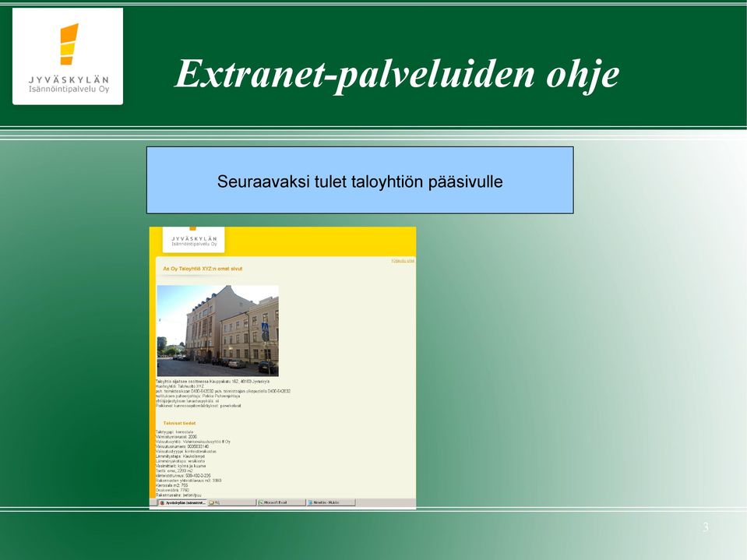Select the Jyväskylän browser taskbar button

(x=182, y=502)
